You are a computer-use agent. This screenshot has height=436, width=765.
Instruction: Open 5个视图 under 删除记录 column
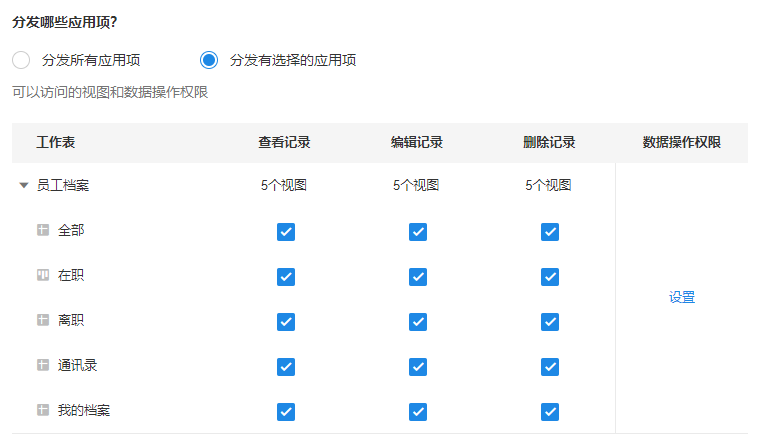point(548,185)
